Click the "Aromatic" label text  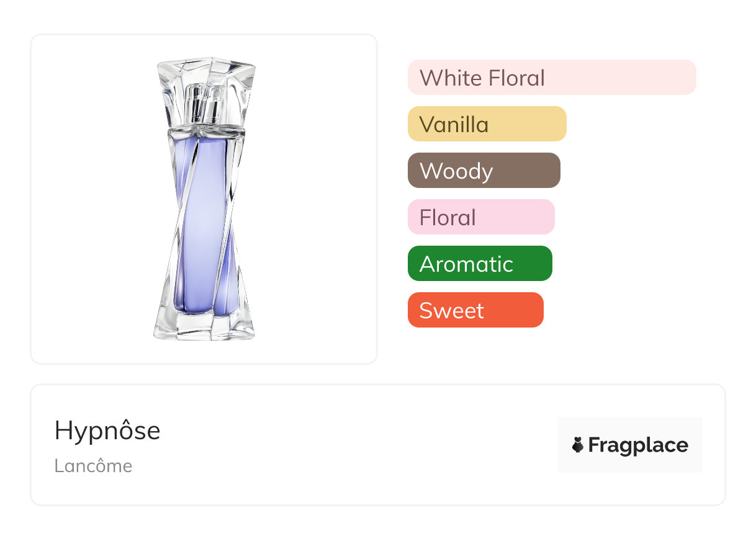466,264
